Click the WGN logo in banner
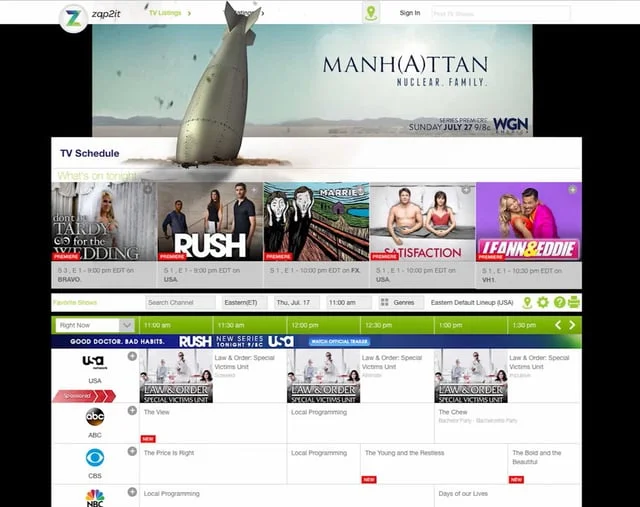Viewport: 640px width, 507px height. [511, 125]
